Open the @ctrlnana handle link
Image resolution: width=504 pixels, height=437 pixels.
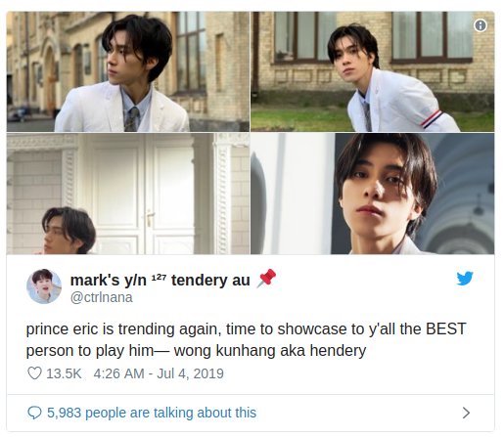tap(102, 297)
